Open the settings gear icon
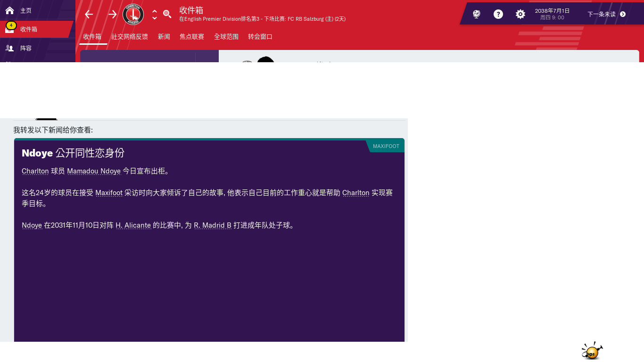This screenshot has height=362, width=644. click(520, 14)
